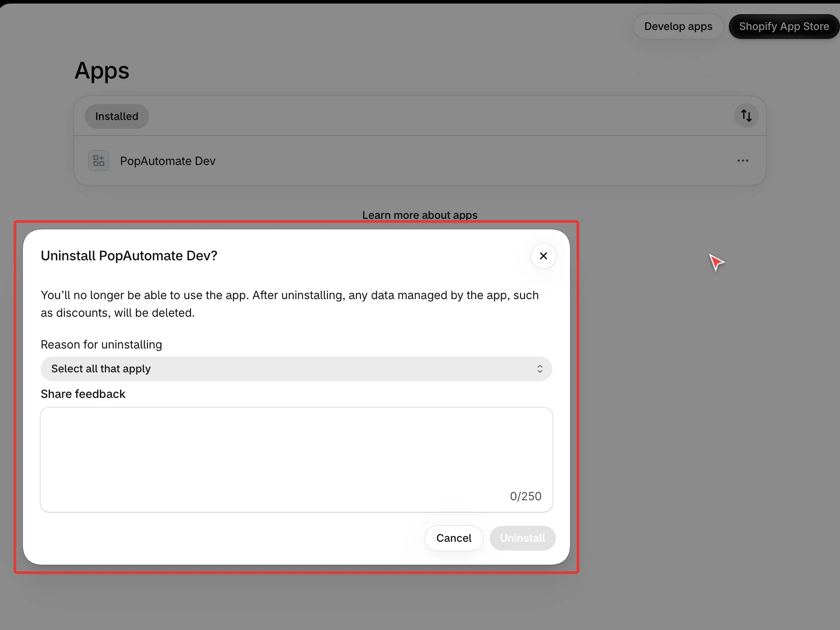Cancel the uninstall dialog
Image resolution: width=840 pixels, height=630 pixels.
pyautogui.click(x=454, y=538)
